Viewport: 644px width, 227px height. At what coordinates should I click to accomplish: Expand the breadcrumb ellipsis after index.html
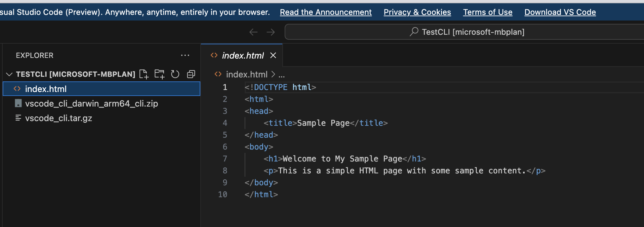click(282, 75)
